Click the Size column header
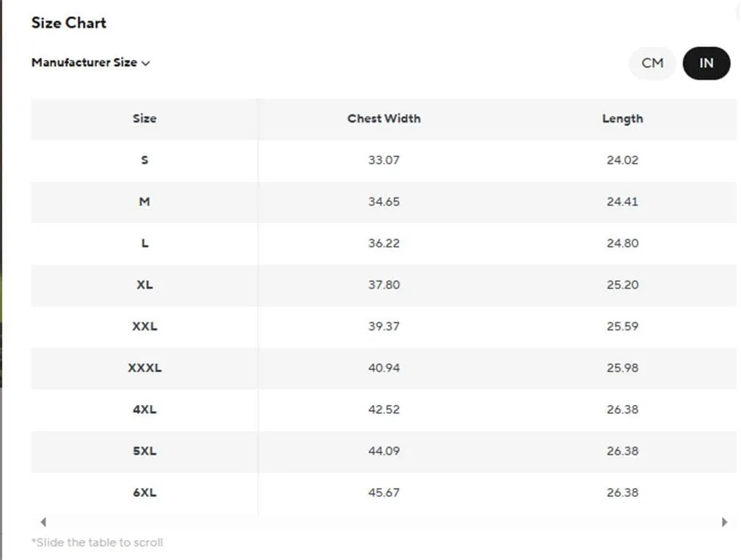 click(144, 119)
